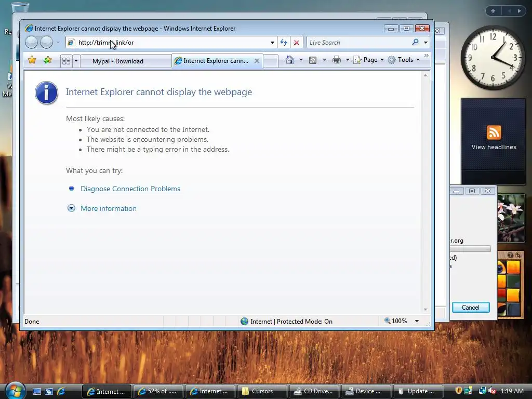Click the blue information icon

46,92
